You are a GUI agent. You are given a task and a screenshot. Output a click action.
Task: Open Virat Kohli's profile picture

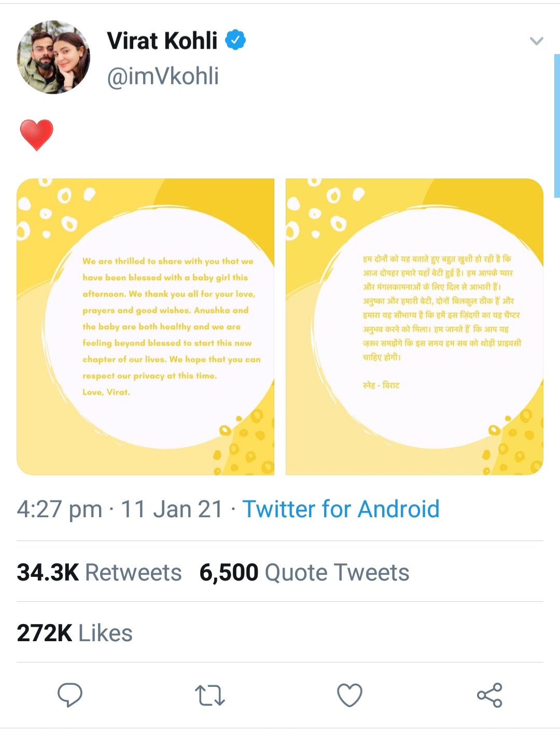click(53, 57)
